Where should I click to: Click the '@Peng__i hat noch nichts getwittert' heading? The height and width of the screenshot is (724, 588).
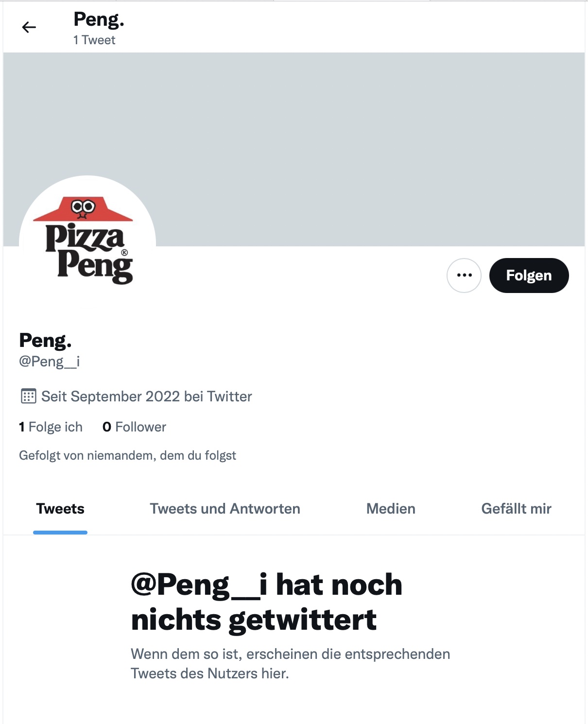coord(266,602)
